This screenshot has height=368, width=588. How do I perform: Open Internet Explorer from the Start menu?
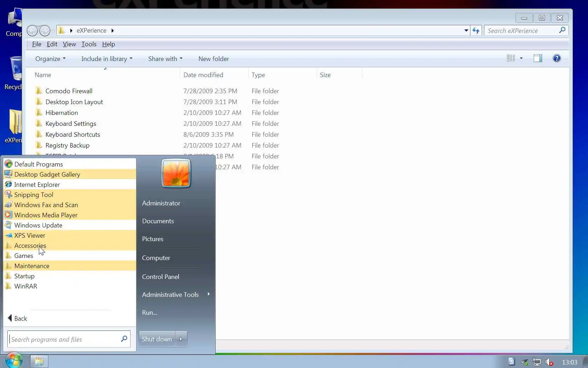coord(70,184)
